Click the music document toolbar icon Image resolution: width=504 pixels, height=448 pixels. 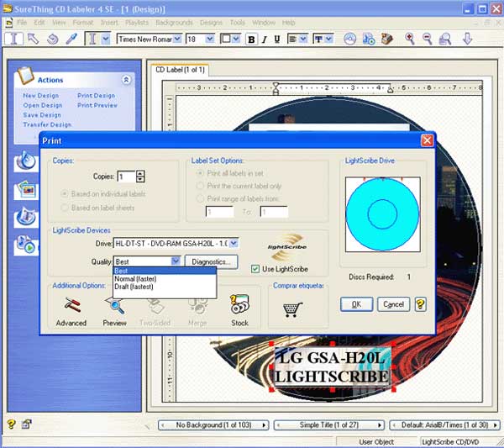click(369, 39)
